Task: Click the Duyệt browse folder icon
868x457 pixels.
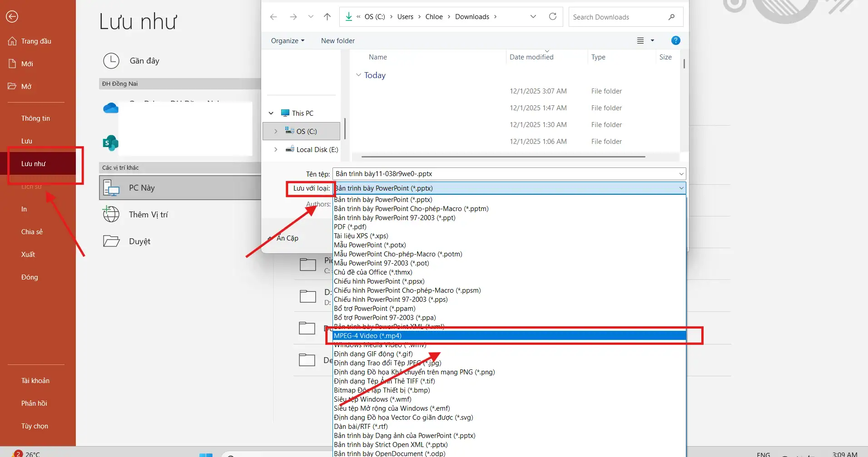Action: 111,241
